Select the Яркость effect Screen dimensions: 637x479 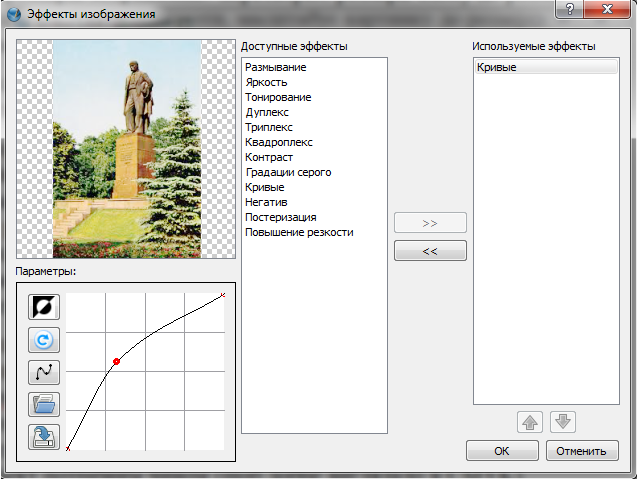click(x=266, y=82)
